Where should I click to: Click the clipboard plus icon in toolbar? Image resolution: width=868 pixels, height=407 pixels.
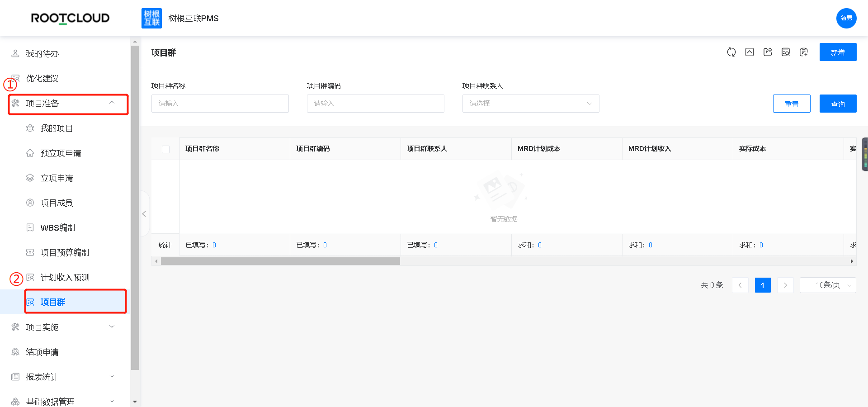pyautogui.click(x=804, y=52)
